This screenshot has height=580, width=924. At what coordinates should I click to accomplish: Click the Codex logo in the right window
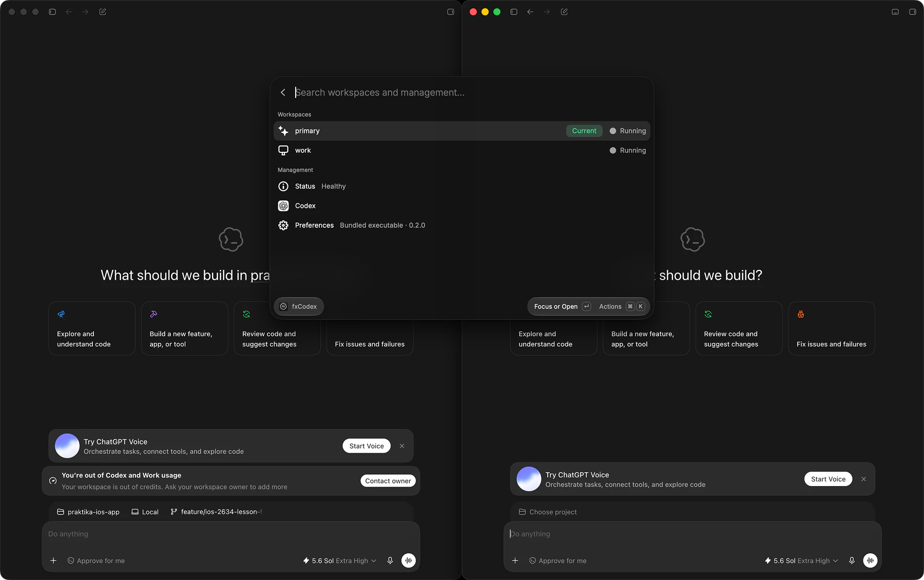[692, 239]
